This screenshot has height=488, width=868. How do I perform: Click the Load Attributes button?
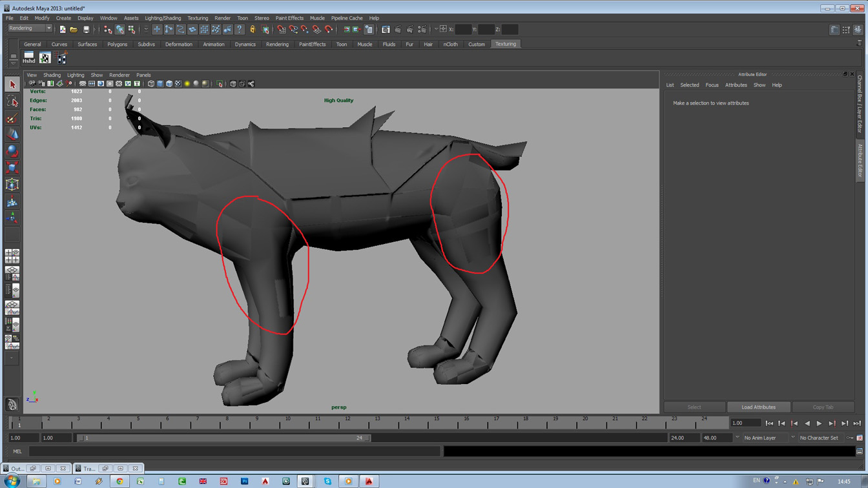click(758, 407)
